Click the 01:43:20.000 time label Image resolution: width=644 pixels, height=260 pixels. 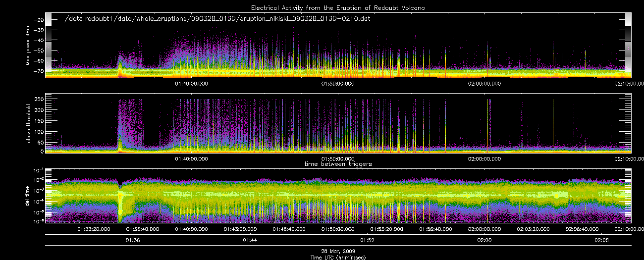(240, 229)
